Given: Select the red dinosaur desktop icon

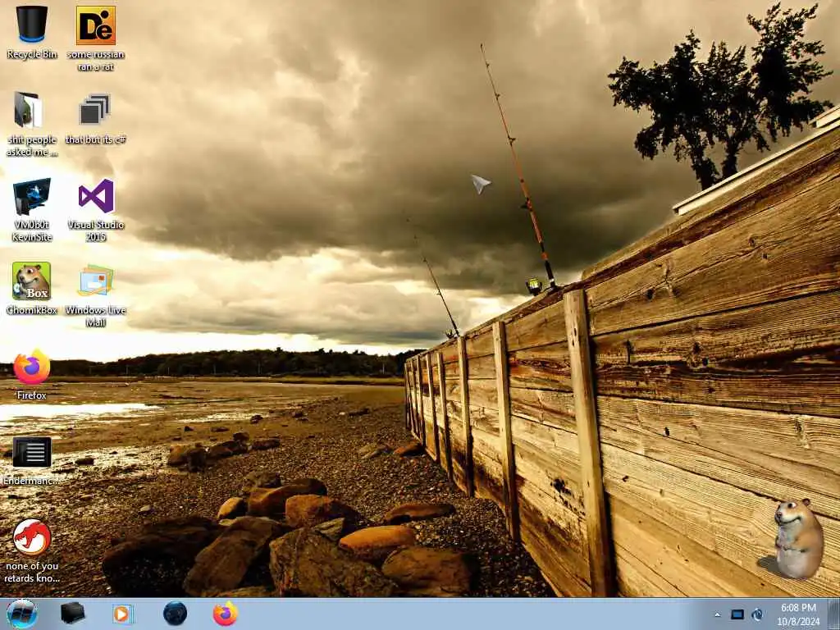Looking at the screenshot, I should pyautogui.click(x=32, y=550).
